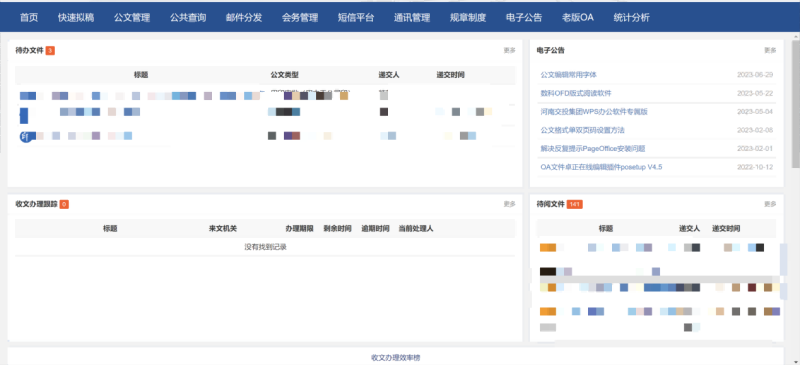Click the page's vertical scrollbar thumb

click(x=795, y=103)
